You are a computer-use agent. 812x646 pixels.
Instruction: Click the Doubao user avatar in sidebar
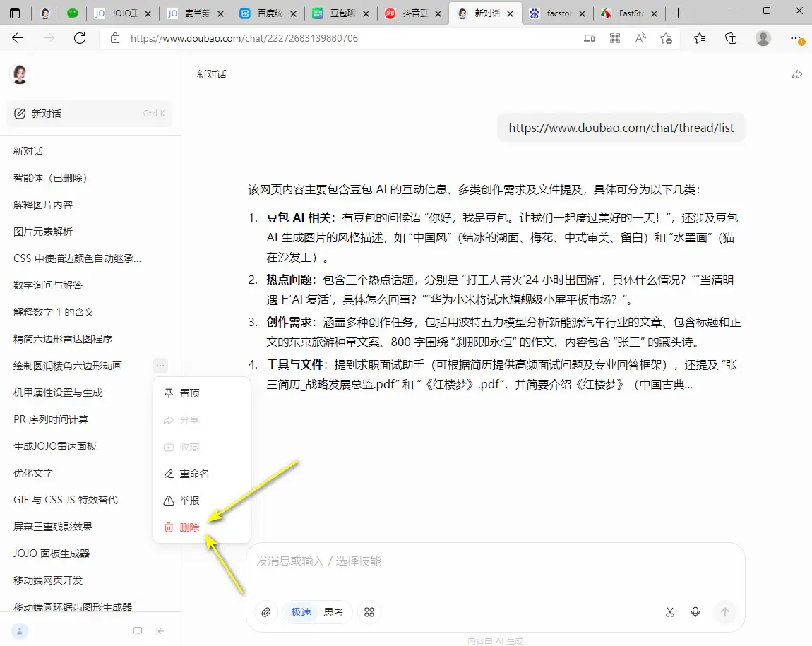[20, 74]
